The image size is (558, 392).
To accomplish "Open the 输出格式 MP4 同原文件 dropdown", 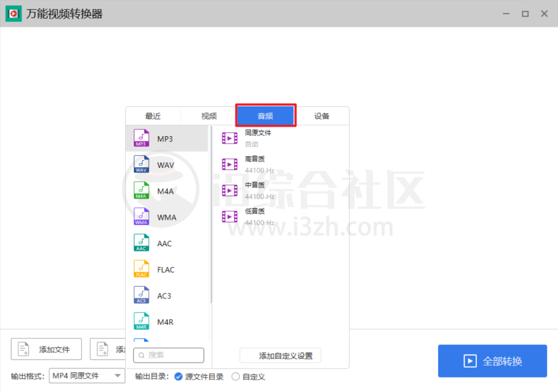I will click(x=87, y=376).
